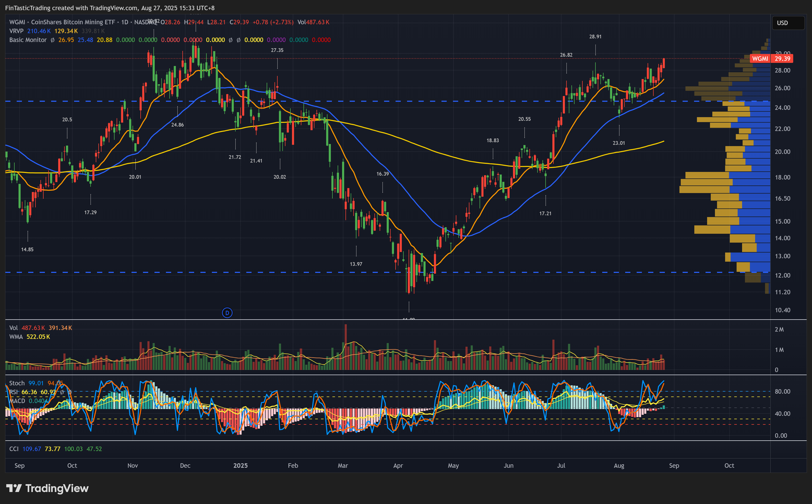Click the Sep label at time axis start
The image size is (812, 504).
(x=19, y=465)
